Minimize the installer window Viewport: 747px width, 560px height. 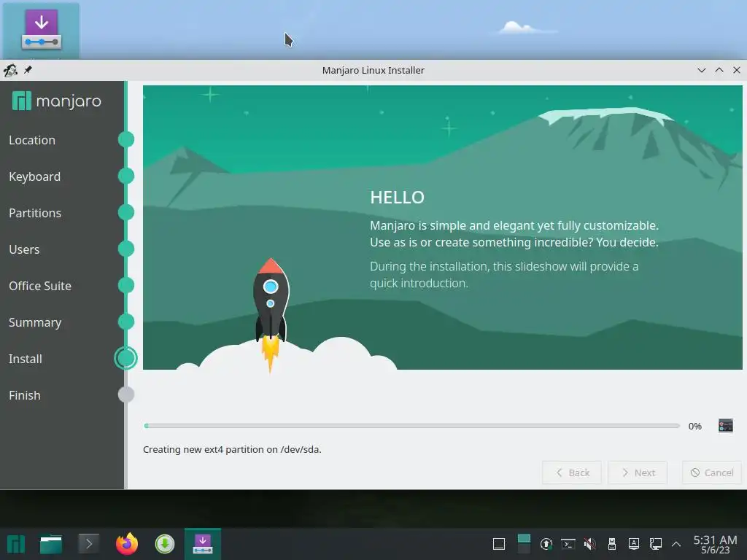(701, 70)
